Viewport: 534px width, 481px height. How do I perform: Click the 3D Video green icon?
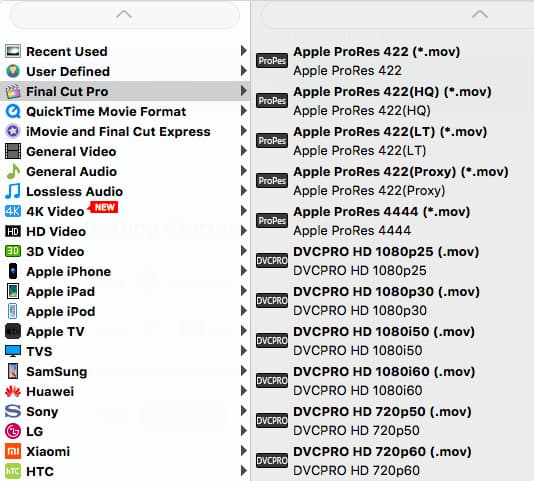pos(13,251)
